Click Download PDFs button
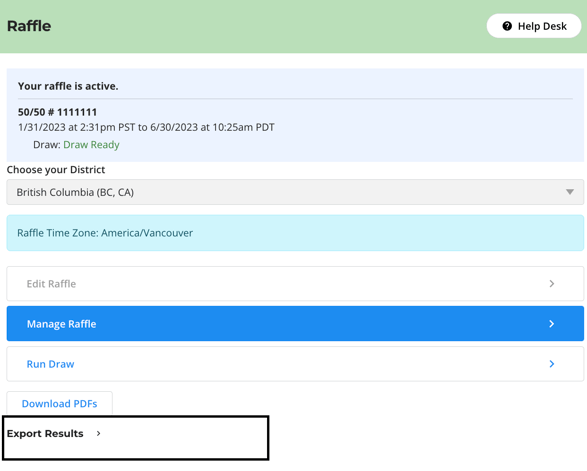The image size is (587, 471). [x=60, y=403]
